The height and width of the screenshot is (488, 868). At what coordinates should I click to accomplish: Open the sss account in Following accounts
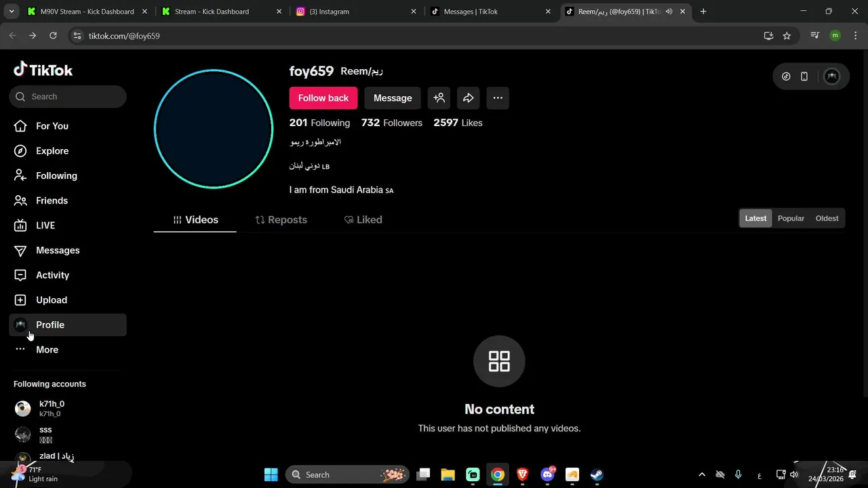[x=68, y=434]
